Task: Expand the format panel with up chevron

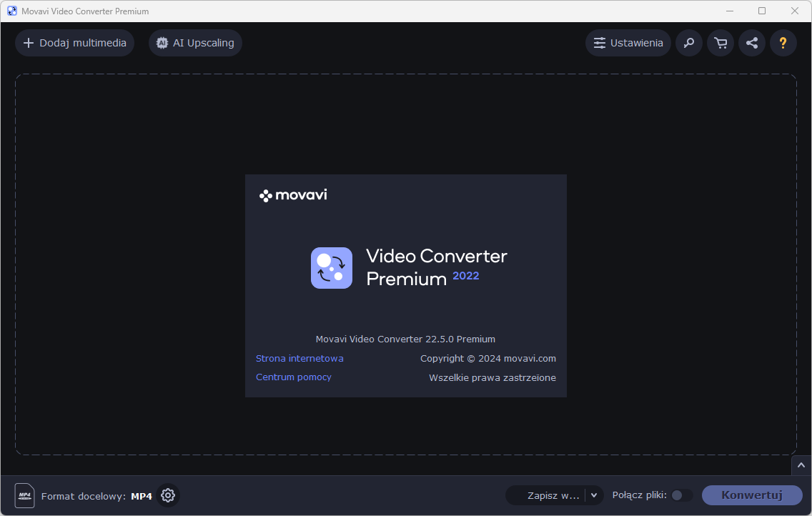Action: [x=801, y=465]
